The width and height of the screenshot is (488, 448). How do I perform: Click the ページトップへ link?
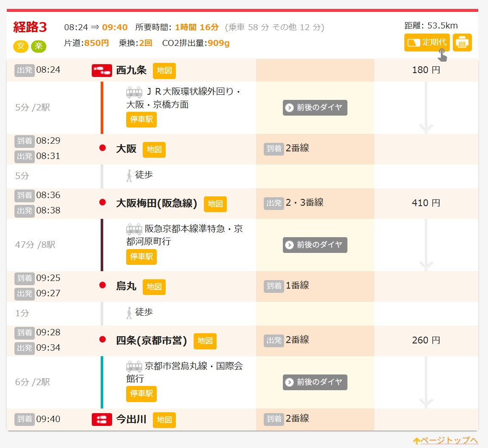click(445, 440)
